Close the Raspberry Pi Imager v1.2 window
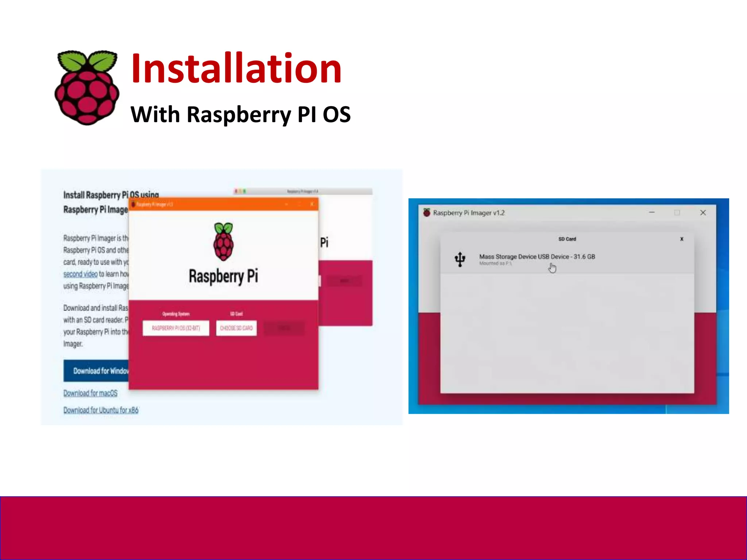 point(703,213)
